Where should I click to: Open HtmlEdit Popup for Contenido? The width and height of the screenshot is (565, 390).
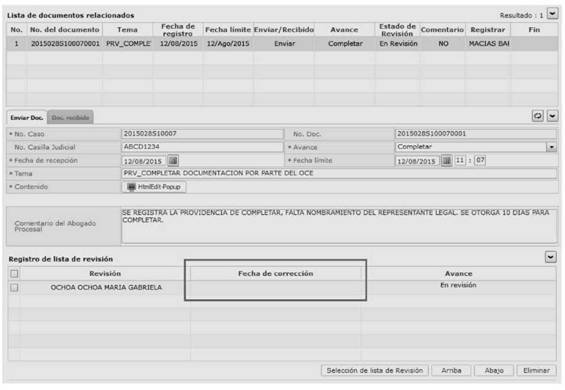[x=155, y=187]
